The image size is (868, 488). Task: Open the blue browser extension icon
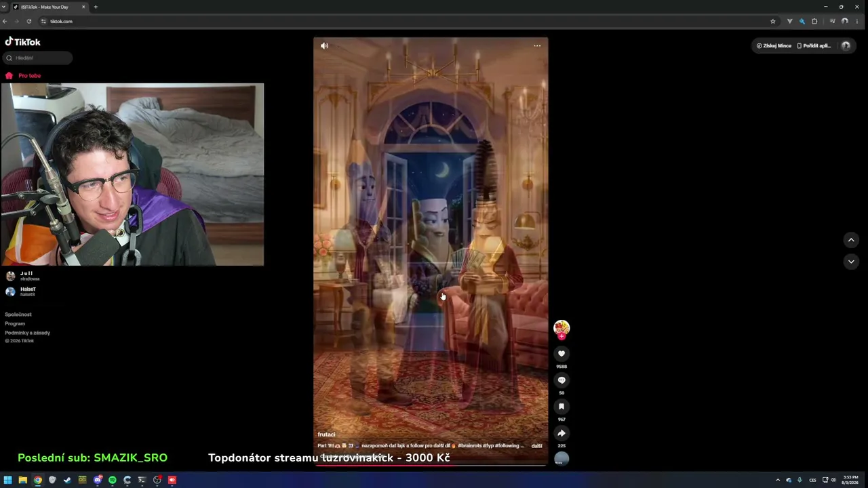click(x=802, y=22)
